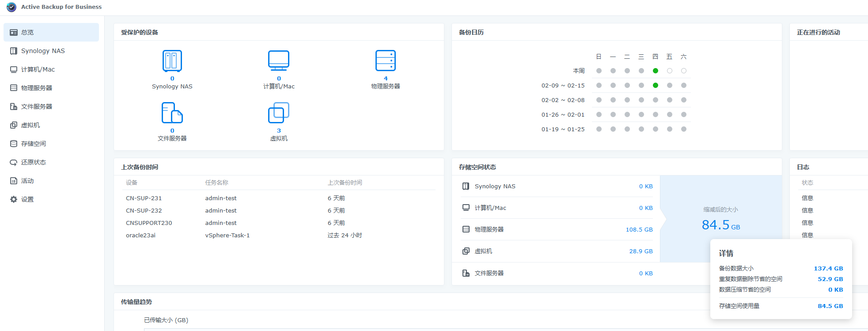The height and width of the screenshot is (331, 868).
Task: Click the green Thursday dot in 本周 row
Action: (x=656, y=71)
